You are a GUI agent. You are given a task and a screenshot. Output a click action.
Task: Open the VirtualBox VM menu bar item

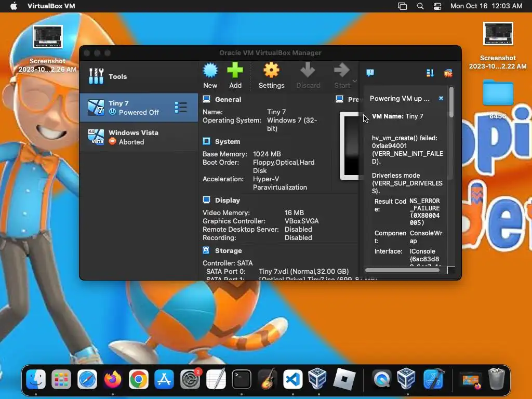(x=51, y=6)
